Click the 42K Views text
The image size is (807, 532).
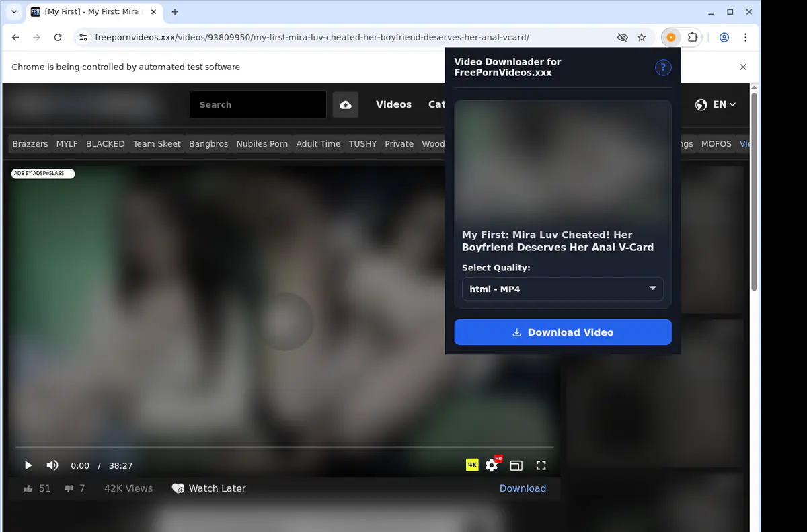click(128, 488)
